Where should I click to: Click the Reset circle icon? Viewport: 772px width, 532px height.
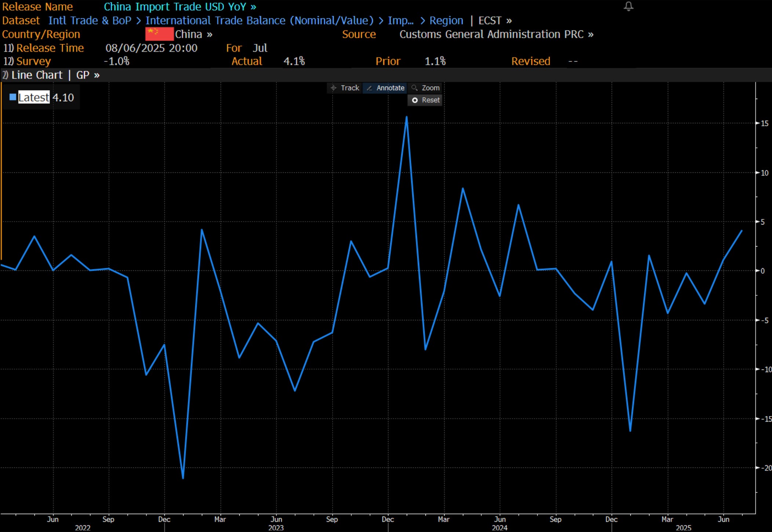pyautogui.click(x=415, y=100)
